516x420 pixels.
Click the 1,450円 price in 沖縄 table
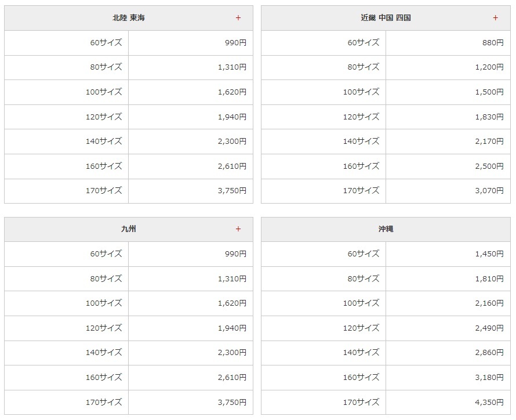coord(489,254)
